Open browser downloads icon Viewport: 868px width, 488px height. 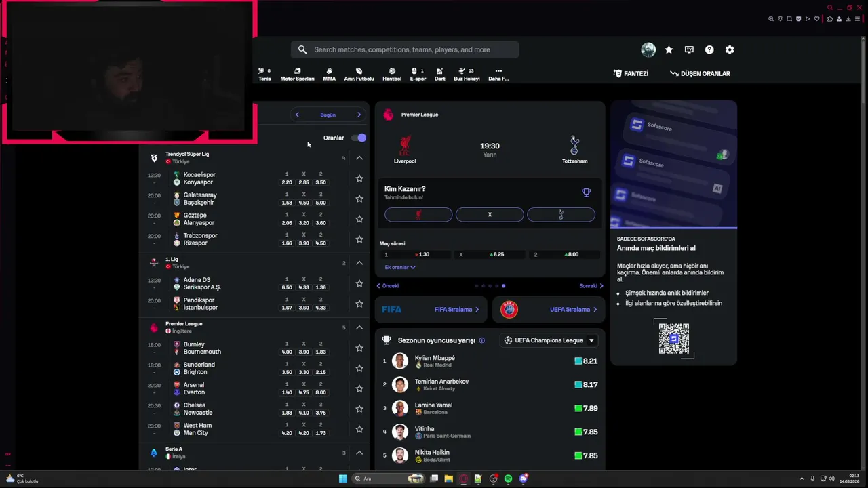[x=848, y=19]
